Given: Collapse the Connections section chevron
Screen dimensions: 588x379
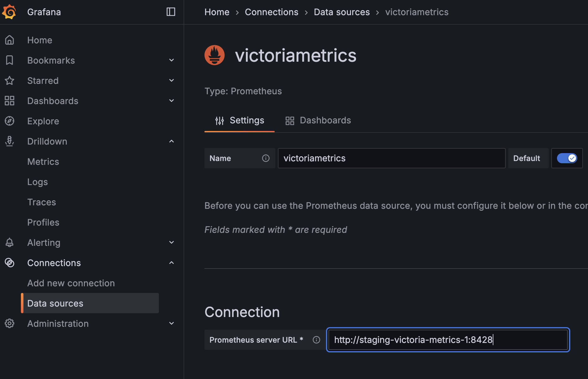Looking at the screenshot, I should coord(172,263).
